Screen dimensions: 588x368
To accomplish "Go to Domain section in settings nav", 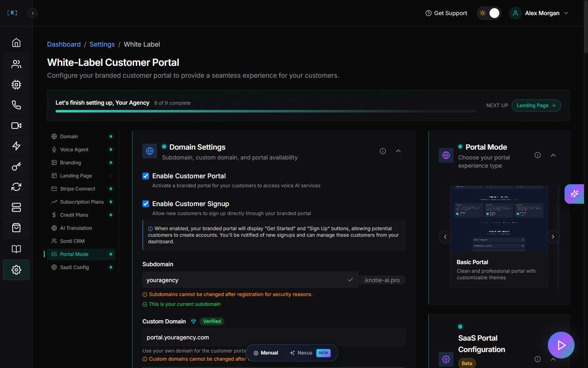I will tap(81, 137).
